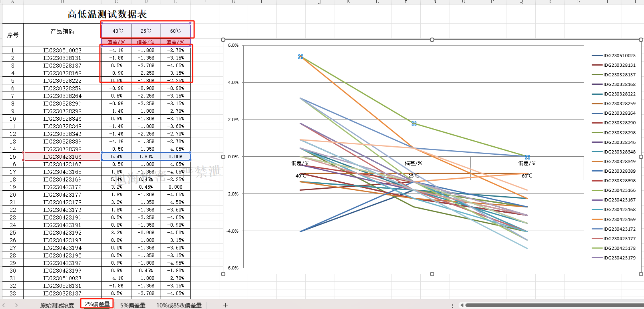Image resolution: width=644 pixels, height=309 pixels.
Task: Go to the next sheet tab arrow
Action: pyautogui.click(x=16, y=305)
